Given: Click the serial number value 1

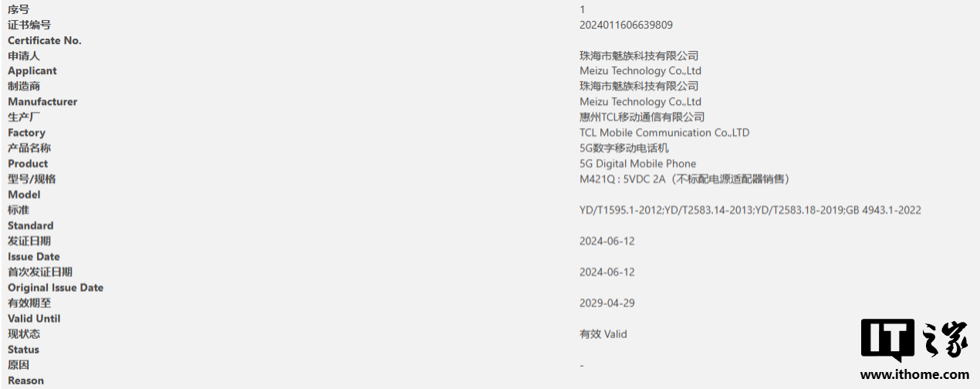Looking at the screenshot, I should pyautogui.click(x=583, y=9).
